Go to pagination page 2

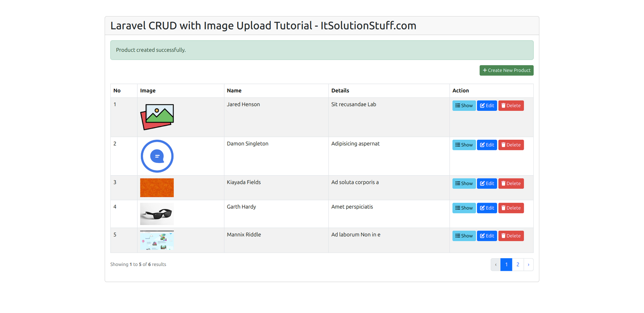tap(518, 265)
